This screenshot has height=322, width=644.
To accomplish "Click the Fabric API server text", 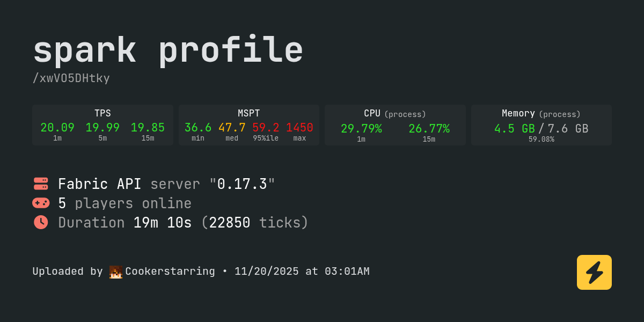I will 99,184.
